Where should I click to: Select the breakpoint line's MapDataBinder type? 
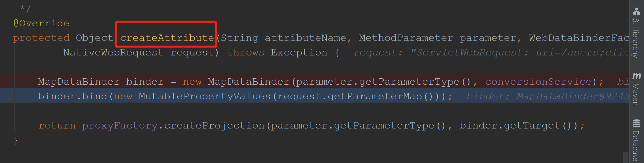click(79, 82)
